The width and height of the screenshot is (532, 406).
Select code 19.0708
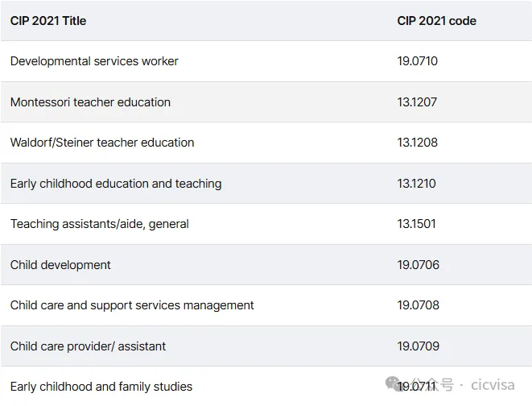click(418, 305)
